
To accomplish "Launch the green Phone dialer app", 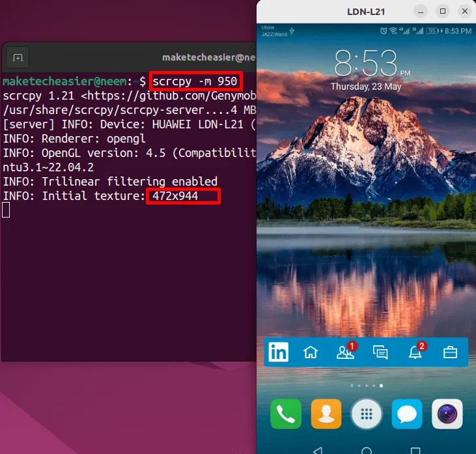I will pos(286,414).
